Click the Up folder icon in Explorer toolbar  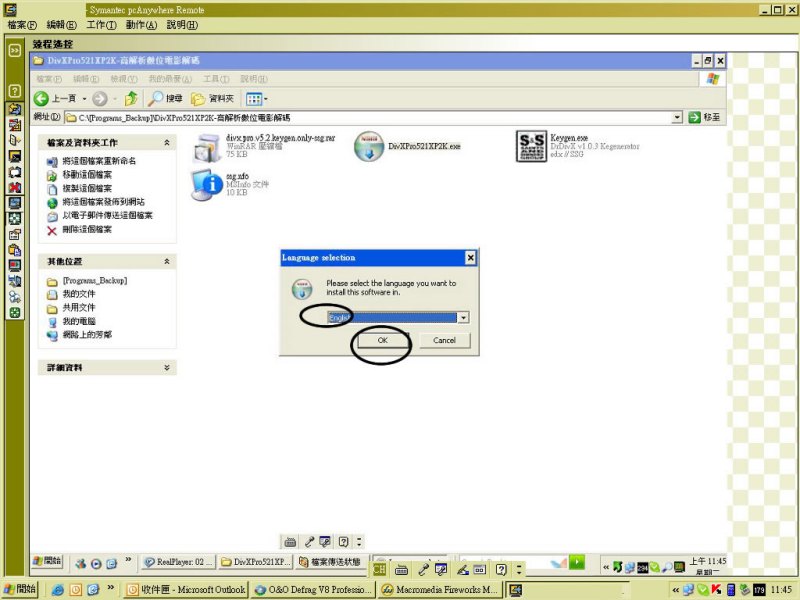coord(131,98)
